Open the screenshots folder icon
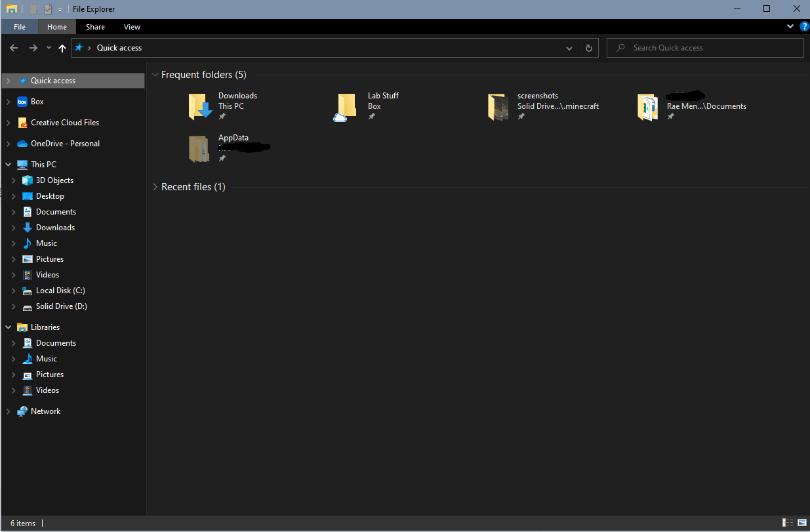 (x=499, y=107)
